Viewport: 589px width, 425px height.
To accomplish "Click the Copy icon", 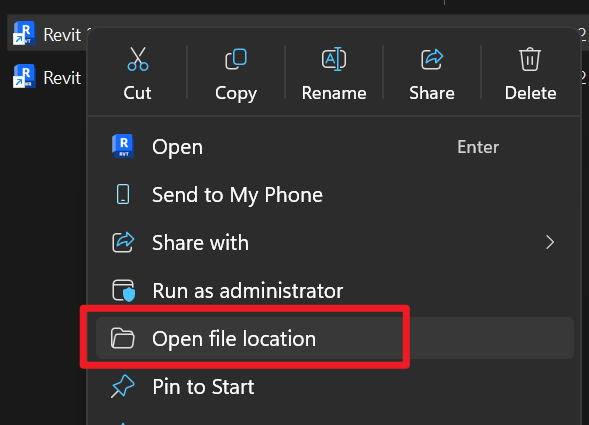I will 236,59.
